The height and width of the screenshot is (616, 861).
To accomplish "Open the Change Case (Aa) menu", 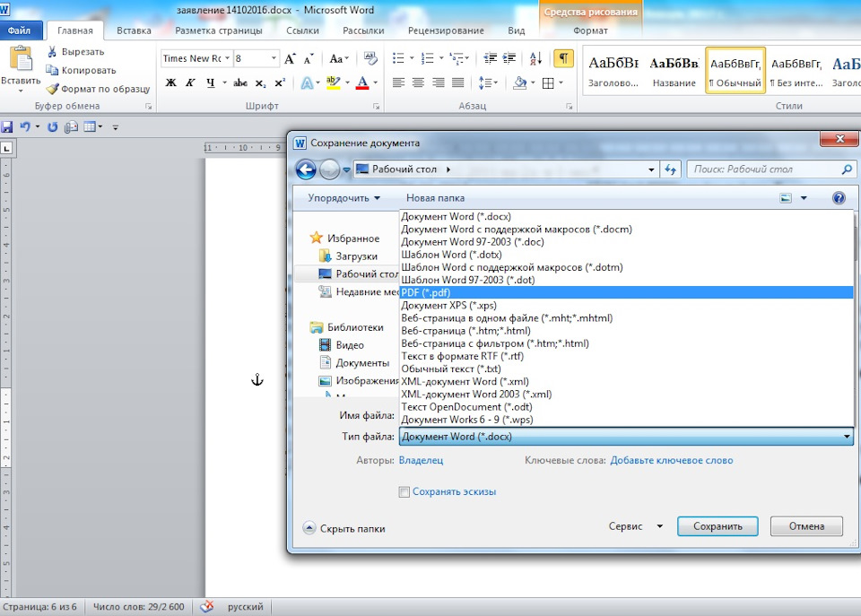I will (338, 58).
